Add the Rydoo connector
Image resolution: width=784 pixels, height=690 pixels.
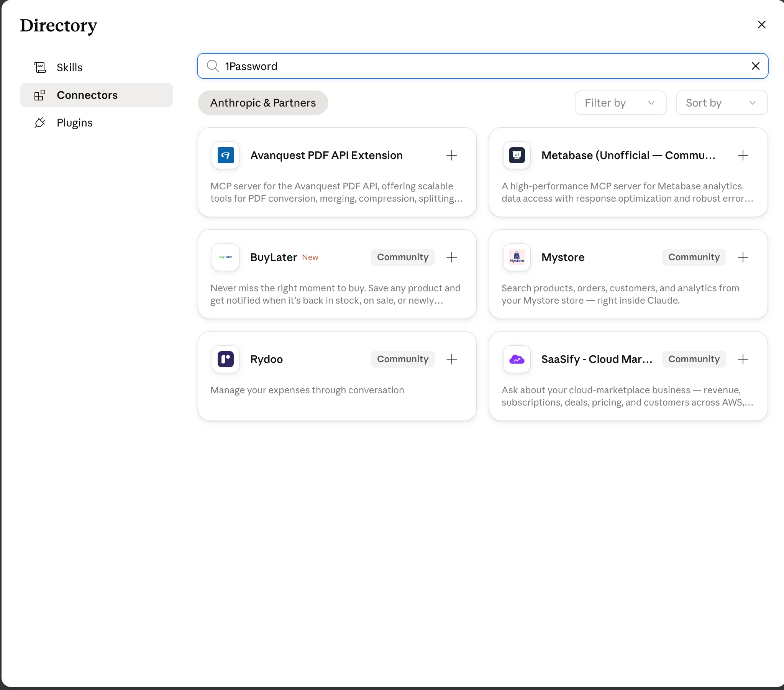tap(451, 359)
